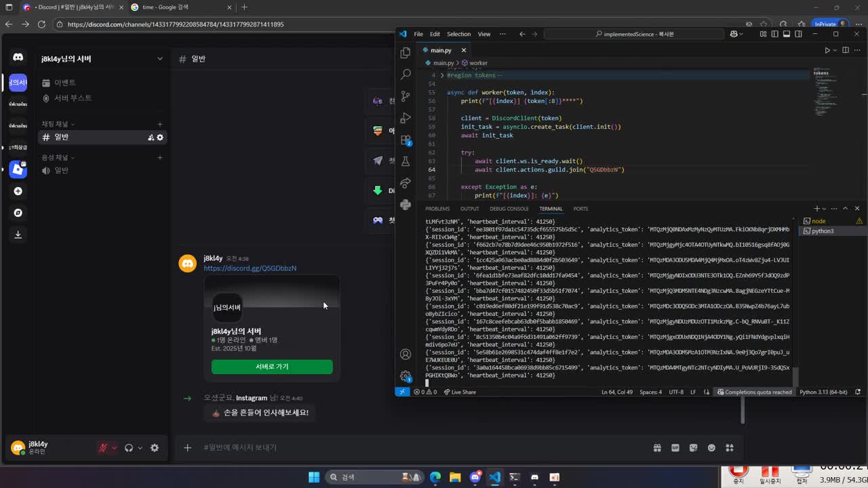Toggle VS Code secondary side bar layout
Screen dimensions: 868x488
pos(798,34)
